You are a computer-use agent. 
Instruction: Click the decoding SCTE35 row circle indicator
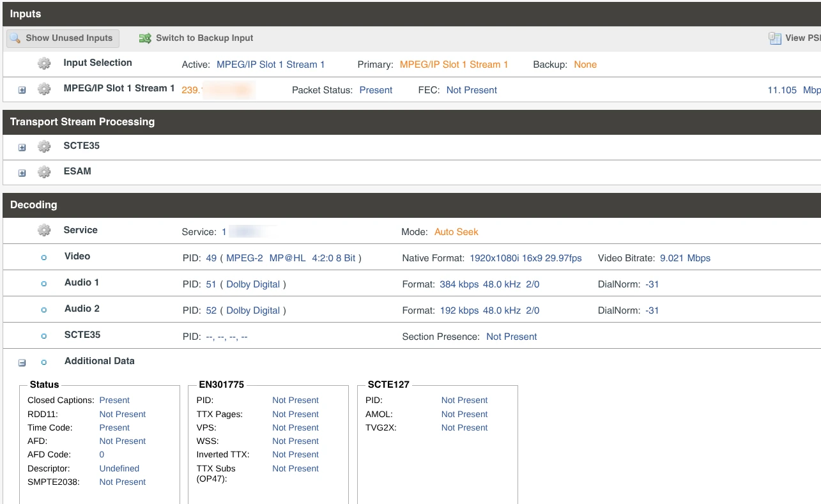[44, 336]
